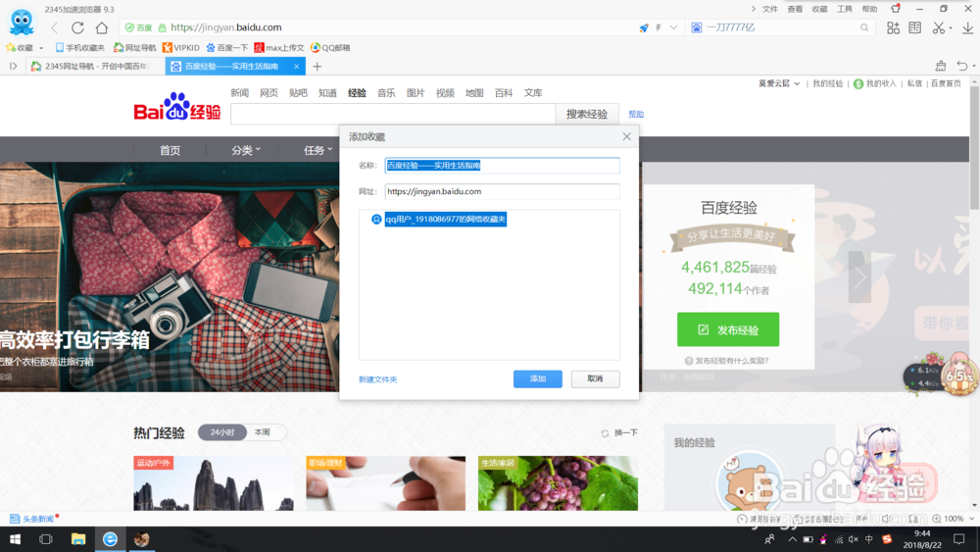Open the 查看 menu
The image size is (980, 552).
coord(795,9)
